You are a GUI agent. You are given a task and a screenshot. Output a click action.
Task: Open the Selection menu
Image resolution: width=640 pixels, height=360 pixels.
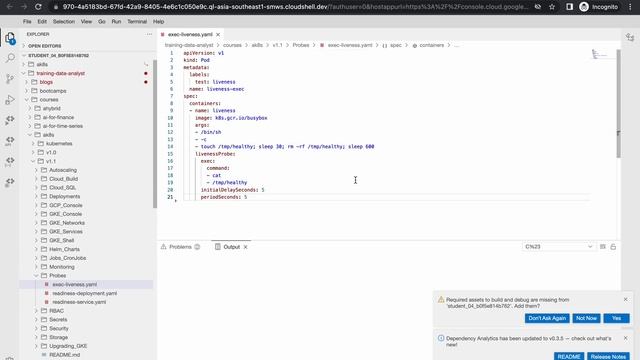point(64,22)
